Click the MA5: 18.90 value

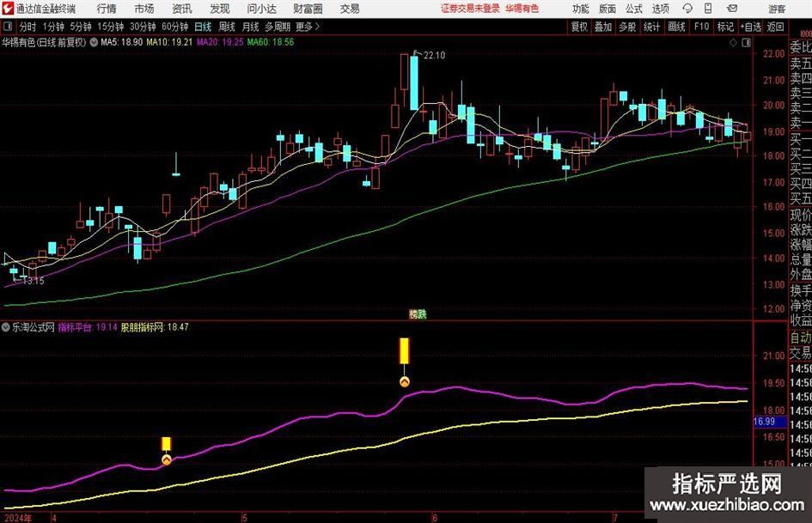pos(122,42)
